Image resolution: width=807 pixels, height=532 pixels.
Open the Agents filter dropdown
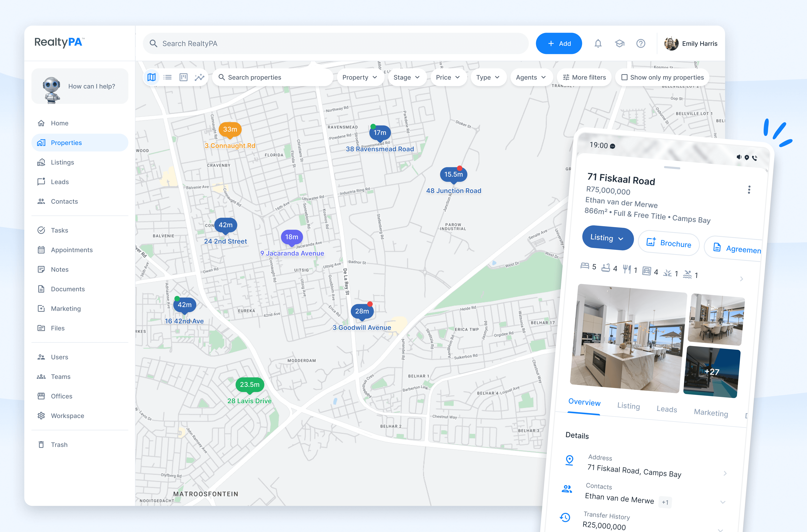[531, 77]
